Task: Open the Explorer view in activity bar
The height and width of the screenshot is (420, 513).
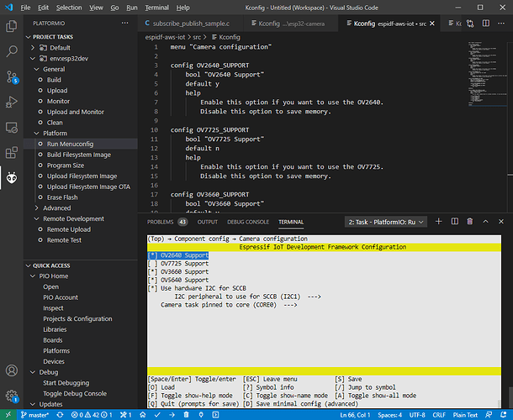Action: pos(12,26)
